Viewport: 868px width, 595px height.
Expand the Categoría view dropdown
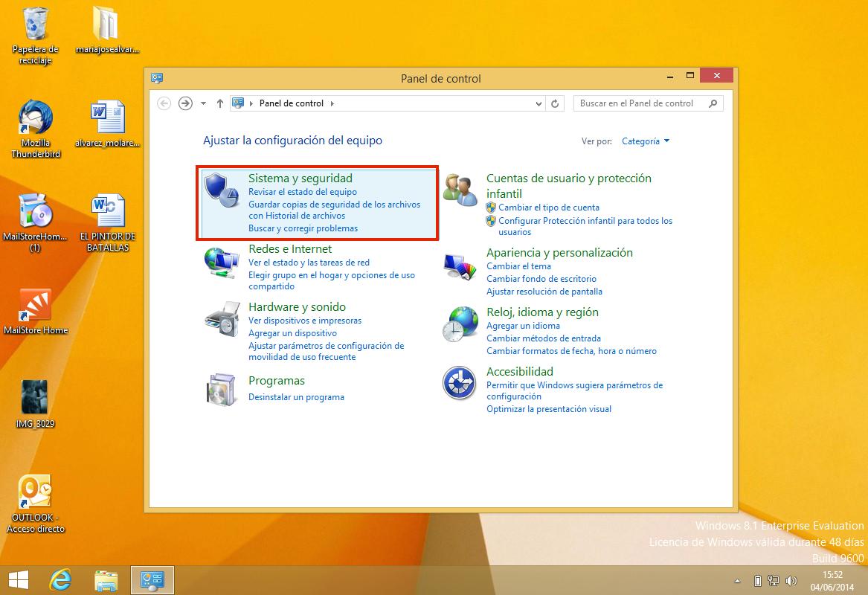(x=646, y=141)
